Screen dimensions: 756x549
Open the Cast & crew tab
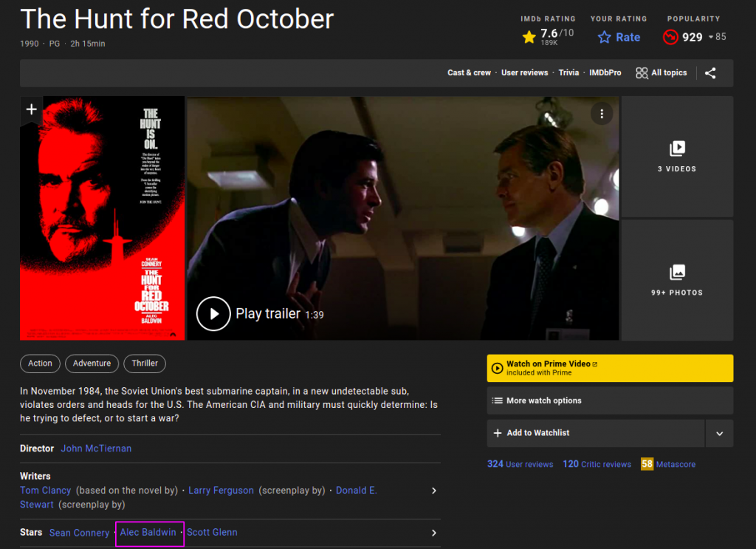tap(469, 73)
